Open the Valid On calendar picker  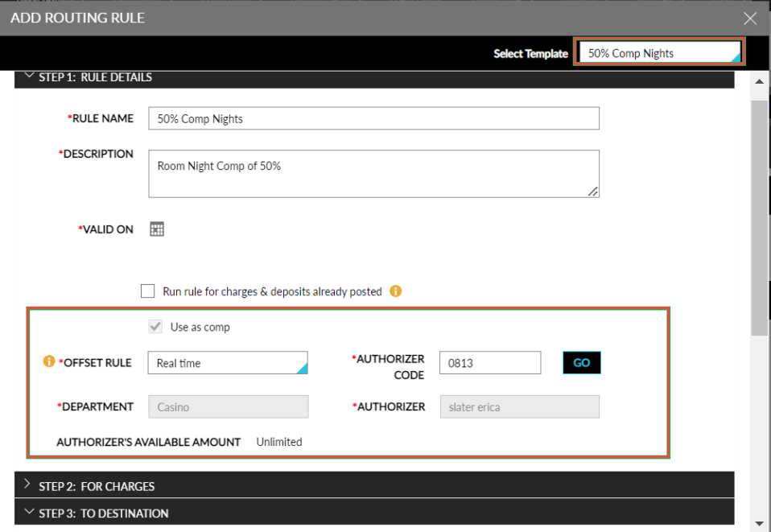[156, 229]
